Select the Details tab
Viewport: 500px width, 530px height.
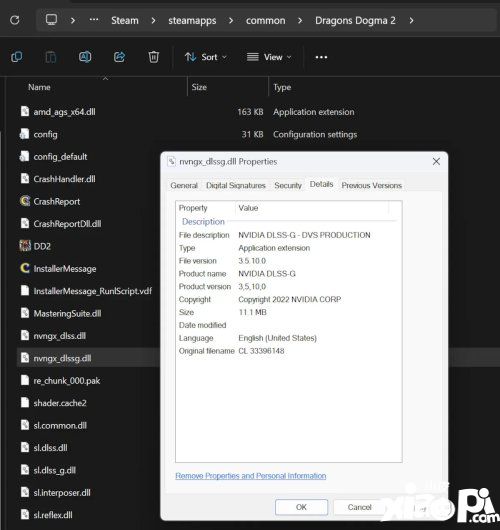tap(321, 184)
